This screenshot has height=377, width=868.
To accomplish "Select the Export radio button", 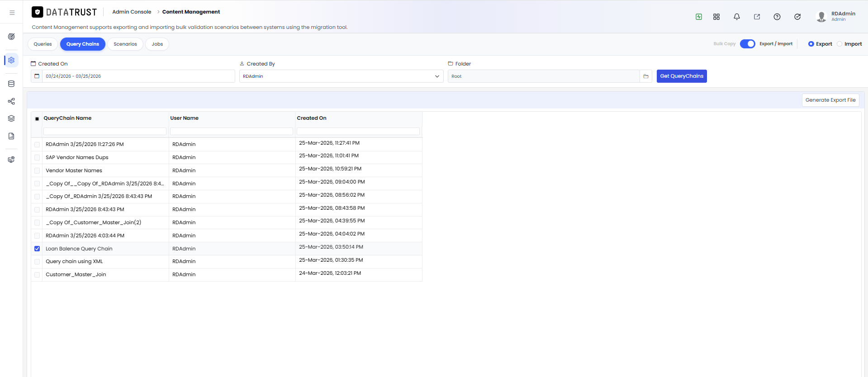I will tap(811, 44).
